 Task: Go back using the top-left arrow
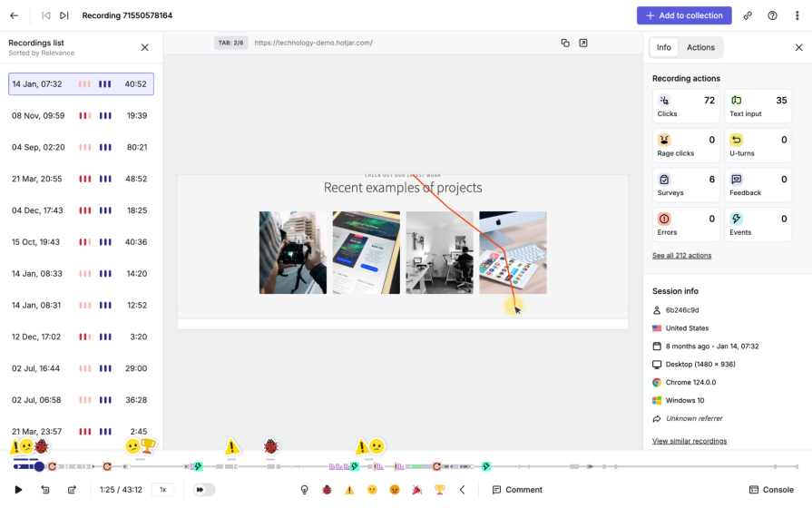point(14,15)
